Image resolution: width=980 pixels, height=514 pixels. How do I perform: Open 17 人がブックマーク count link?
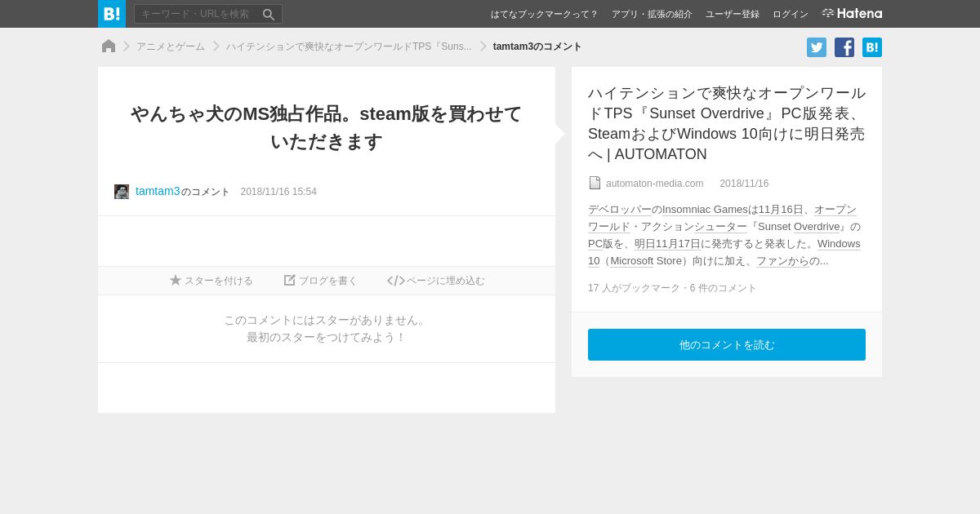click(634, 288)
